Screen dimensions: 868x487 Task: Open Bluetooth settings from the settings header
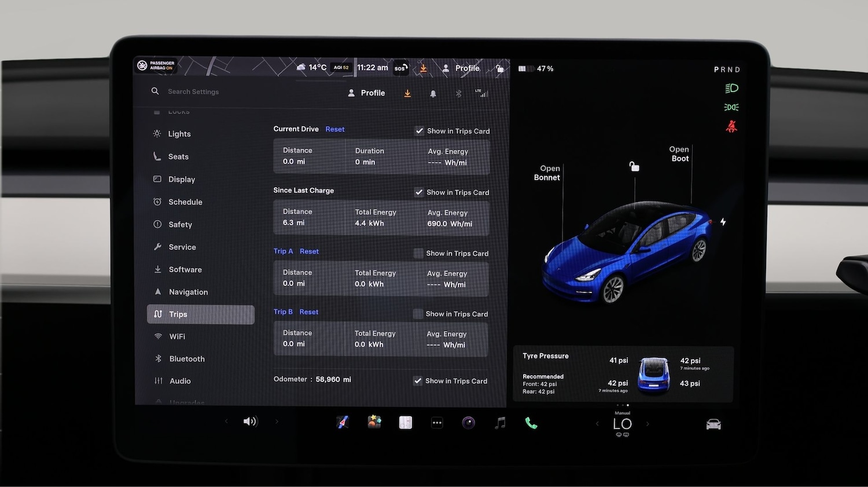(458, 93)
